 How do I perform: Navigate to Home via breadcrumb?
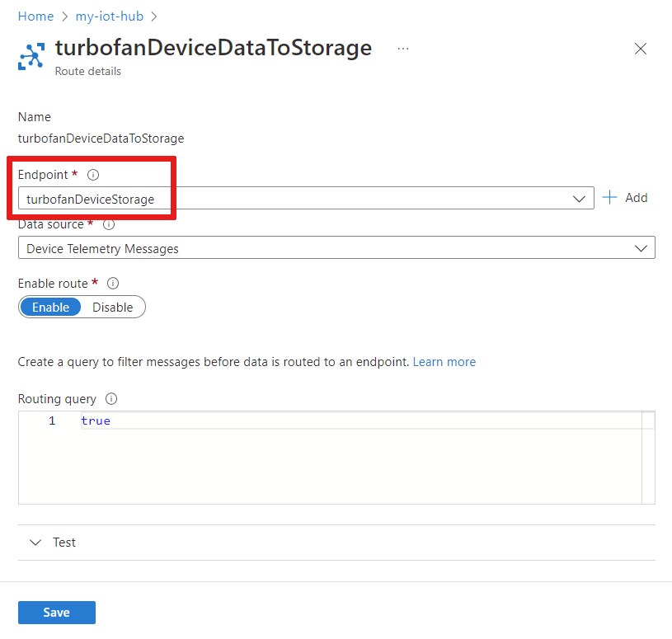click(35, 16)
